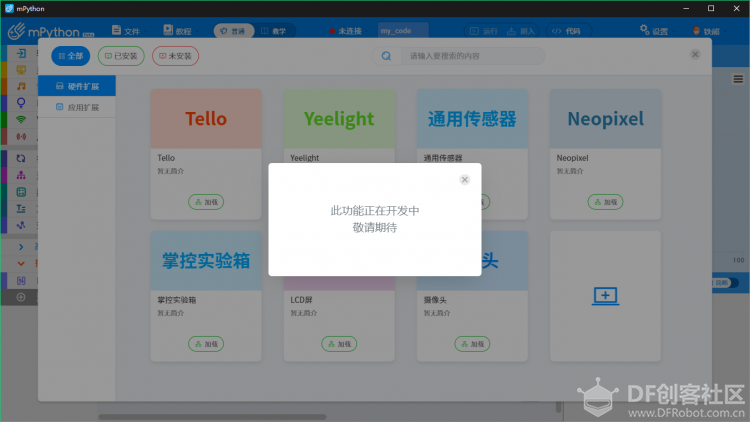This screenshot has width=750, height=422.
Task: Open the 代码 code view
Action: 568,31
